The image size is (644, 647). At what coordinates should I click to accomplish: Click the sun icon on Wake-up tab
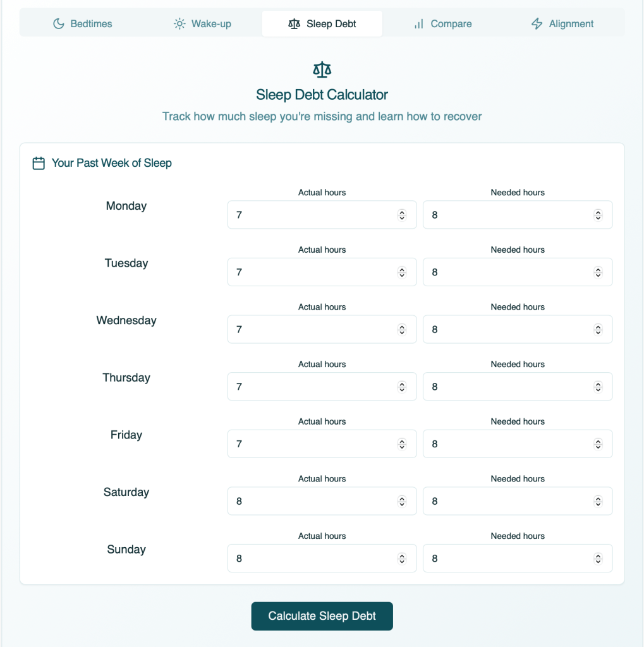(x=179, y=24)
